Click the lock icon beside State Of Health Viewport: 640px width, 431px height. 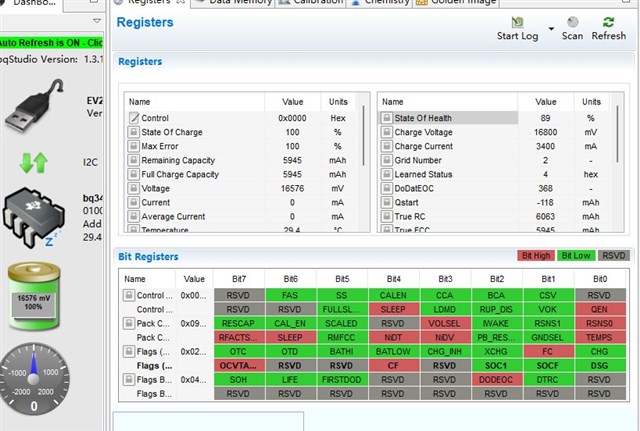point(386,118)
